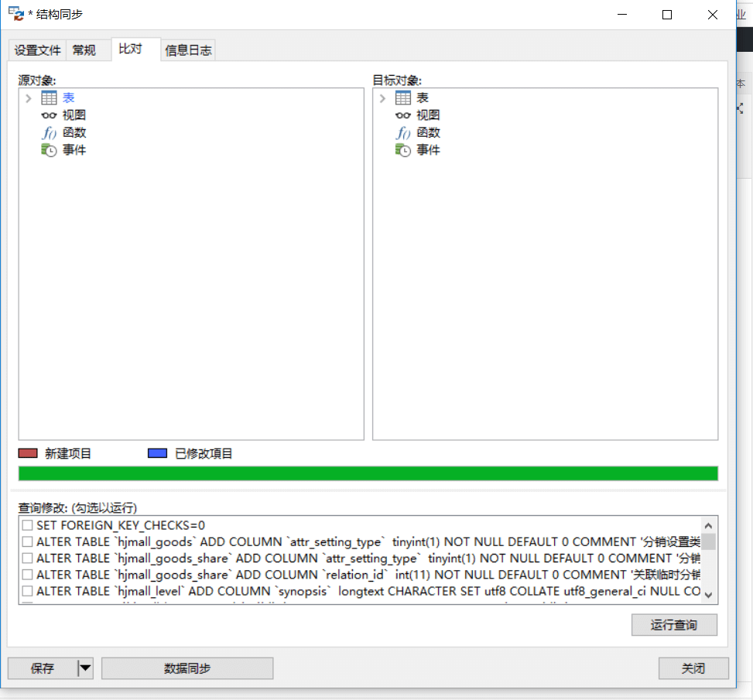Screen dimensions: 753x700
Task: Check the SET FOREIGN_KEY_CHECKS=0 query box
Action: (27, 526)
